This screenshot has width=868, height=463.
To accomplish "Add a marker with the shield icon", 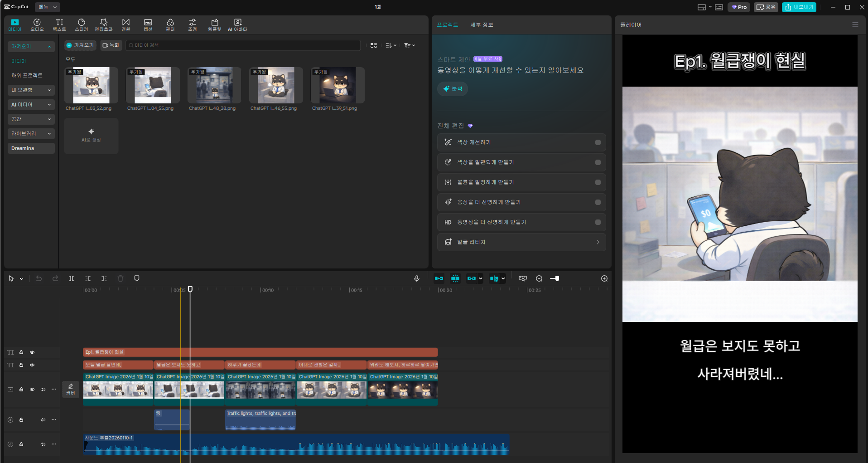I will coord(137,278).
